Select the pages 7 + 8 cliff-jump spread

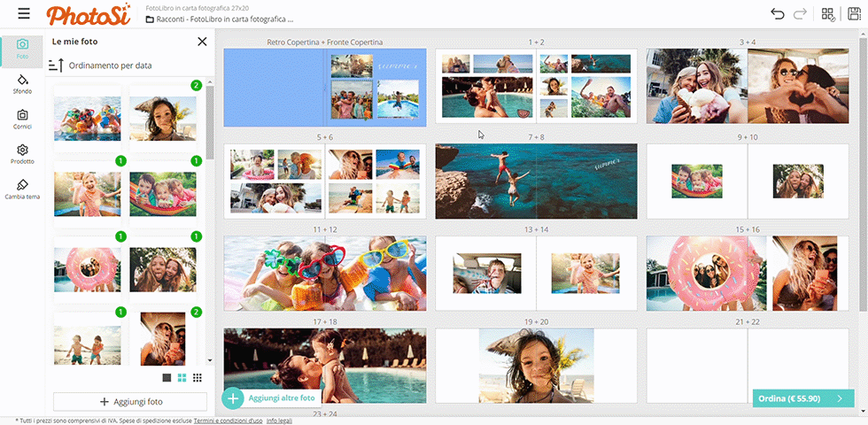pos(536,182)
